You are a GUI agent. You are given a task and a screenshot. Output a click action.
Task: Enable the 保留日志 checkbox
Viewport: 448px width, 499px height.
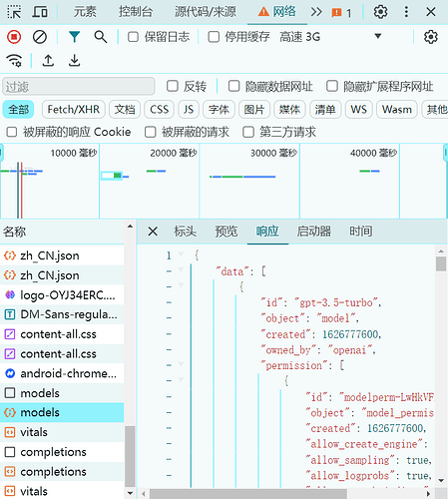[133, 37]
